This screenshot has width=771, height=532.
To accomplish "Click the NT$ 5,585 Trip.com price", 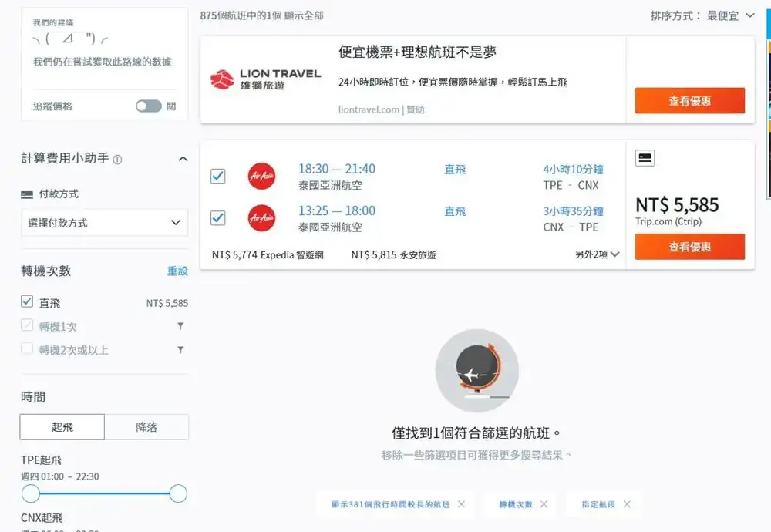I will (677, 205).
